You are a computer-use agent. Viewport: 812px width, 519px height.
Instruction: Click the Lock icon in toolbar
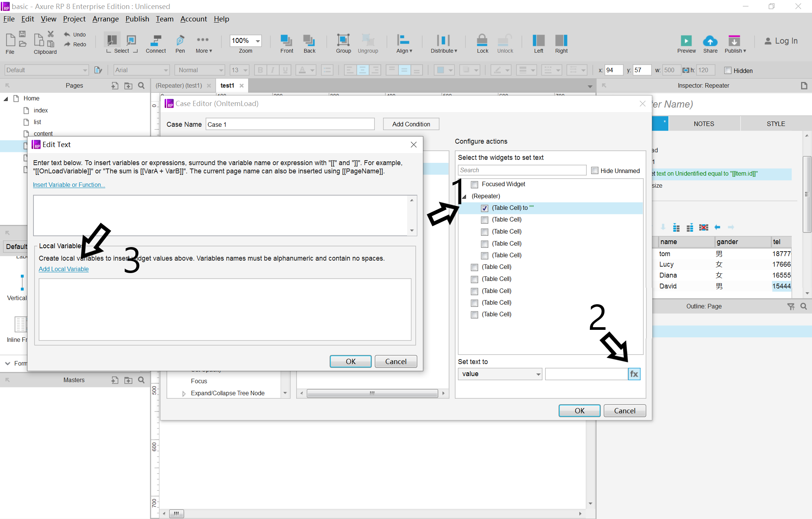[x=482, y=40]
